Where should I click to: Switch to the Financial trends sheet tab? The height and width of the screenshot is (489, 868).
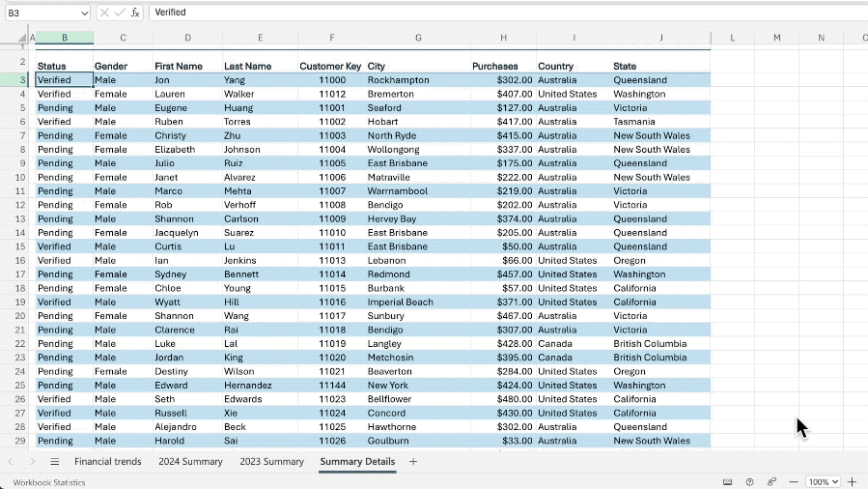(108, 461)
